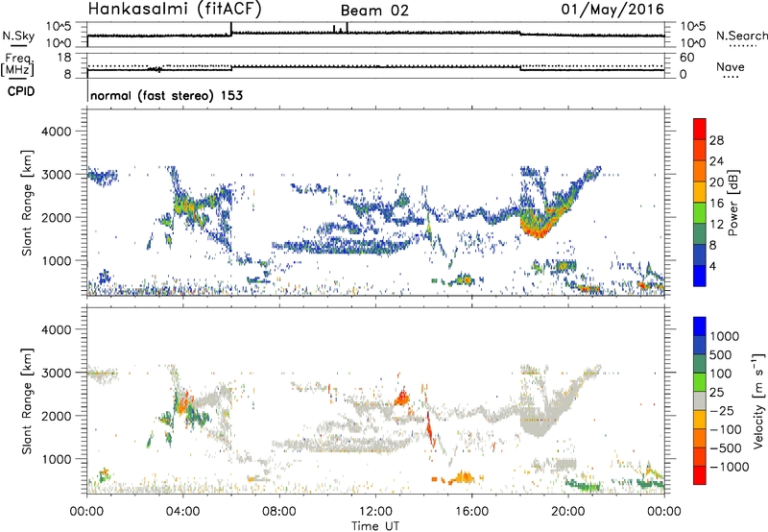Click the 'N.Search' legend label
Viewport: 768px width, 532px height.
pyautogui.click(x=741, y=36)
